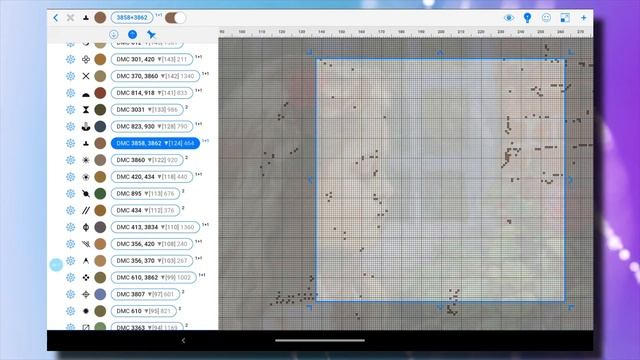Open the 3858+3862 thread pill
The width and height of the screenshot is (640, 360).
(x=132, y=18)
